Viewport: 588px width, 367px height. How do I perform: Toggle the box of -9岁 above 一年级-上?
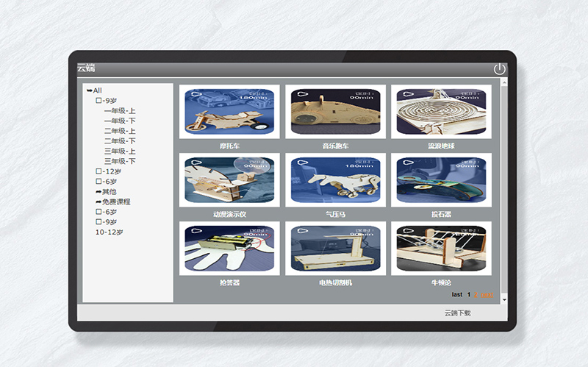click(98, 101)
